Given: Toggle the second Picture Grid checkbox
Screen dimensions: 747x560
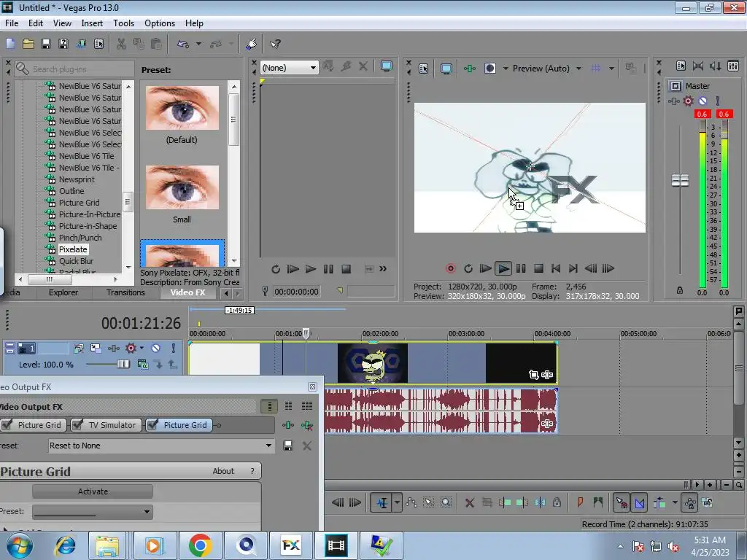Looking at the screenshot, I should (x=152, y=425).
